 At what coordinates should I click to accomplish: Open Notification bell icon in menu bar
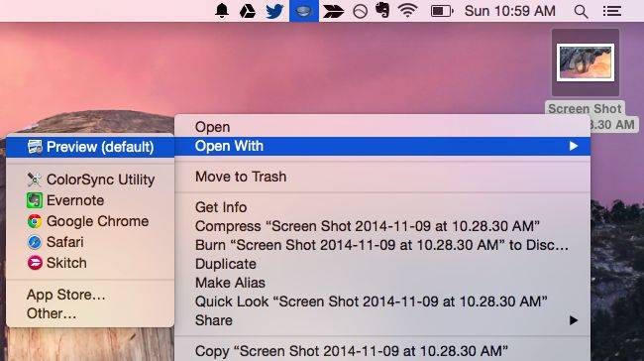pyautogui.click(x=222, y=11)
